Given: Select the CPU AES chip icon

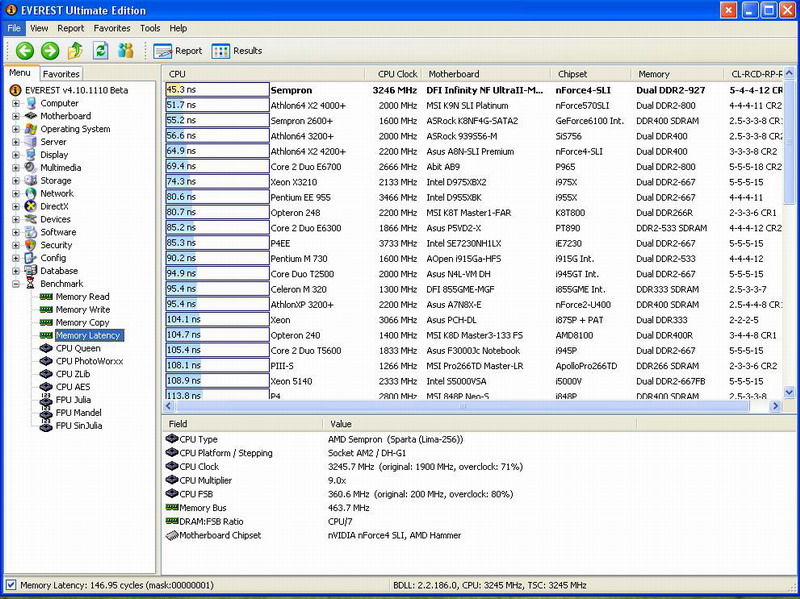Looking at the screenshot, I should coord(46,387).
